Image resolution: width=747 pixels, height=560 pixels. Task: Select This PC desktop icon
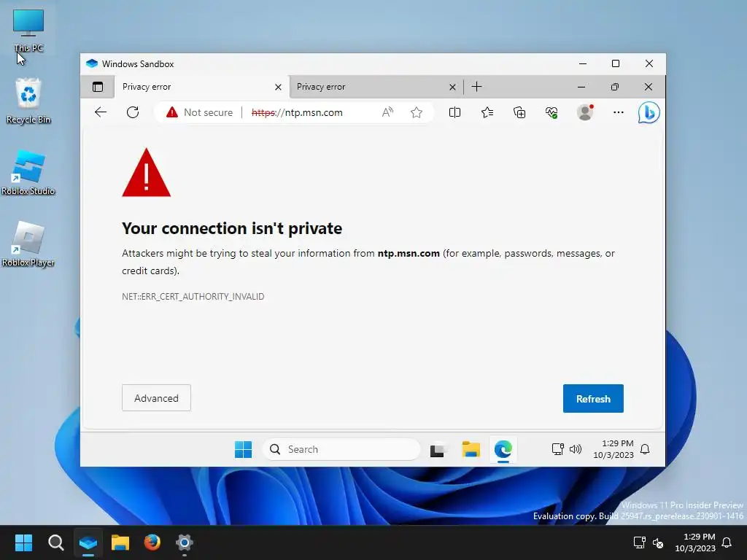tap(28, 31)
